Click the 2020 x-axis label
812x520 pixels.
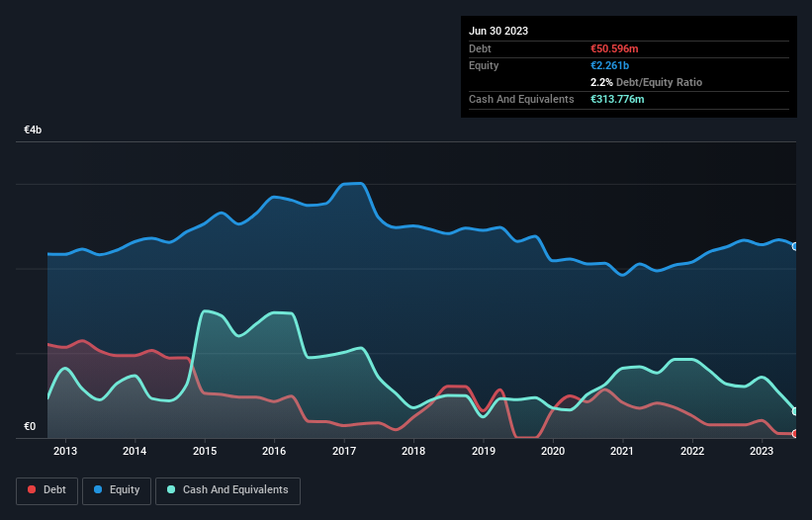coord(553,451)
